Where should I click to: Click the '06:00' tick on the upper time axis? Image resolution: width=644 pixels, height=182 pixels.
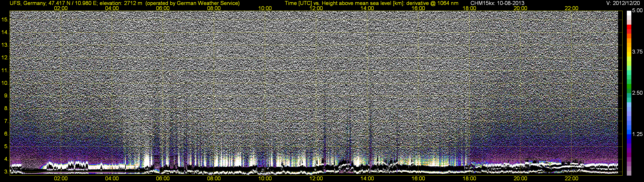163,8
